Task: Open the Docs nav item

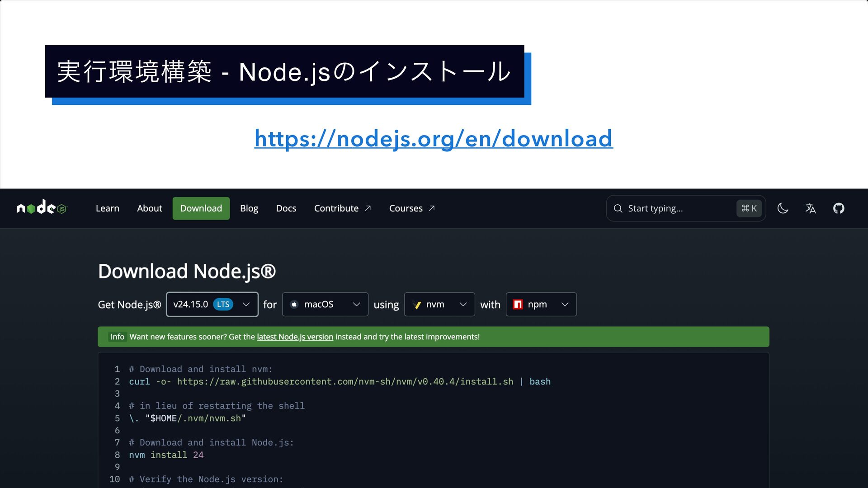Action: pos(286,208)
